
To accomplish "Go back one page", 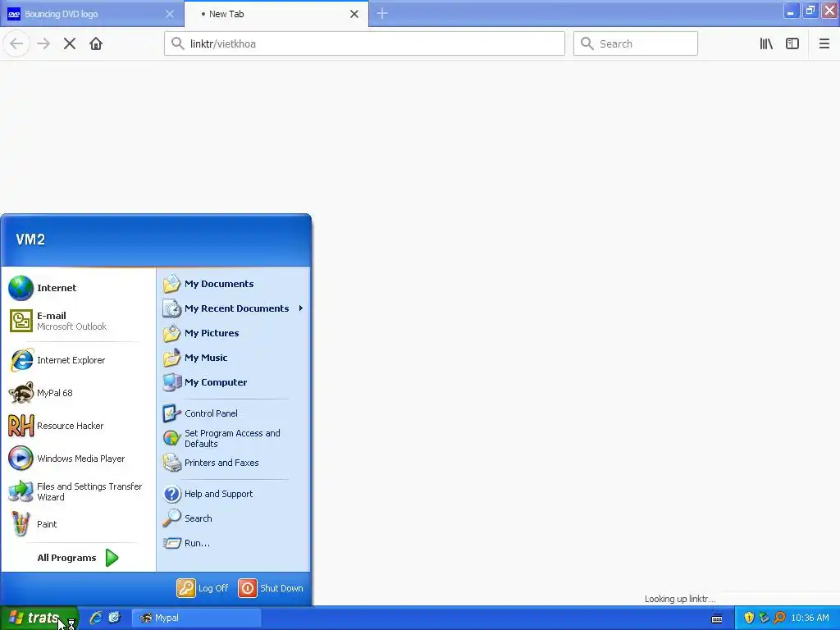I will 16,43.
